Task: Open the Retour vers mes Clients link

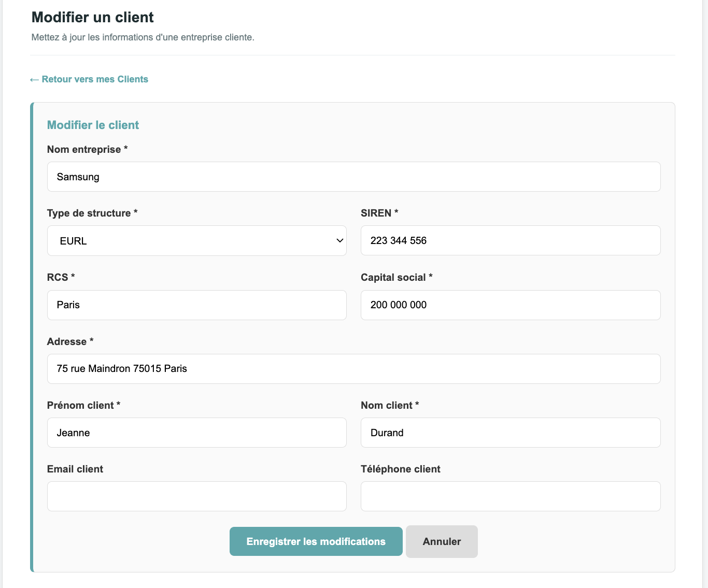Action: coord(89,79)
